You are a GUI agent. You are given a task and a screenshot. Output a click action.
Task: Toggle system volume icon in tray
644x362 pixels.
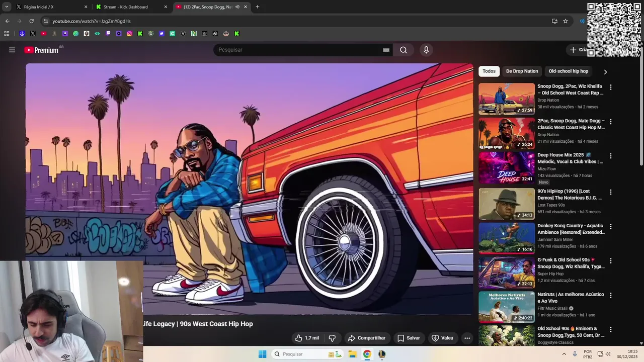click(x=608, y=354)
